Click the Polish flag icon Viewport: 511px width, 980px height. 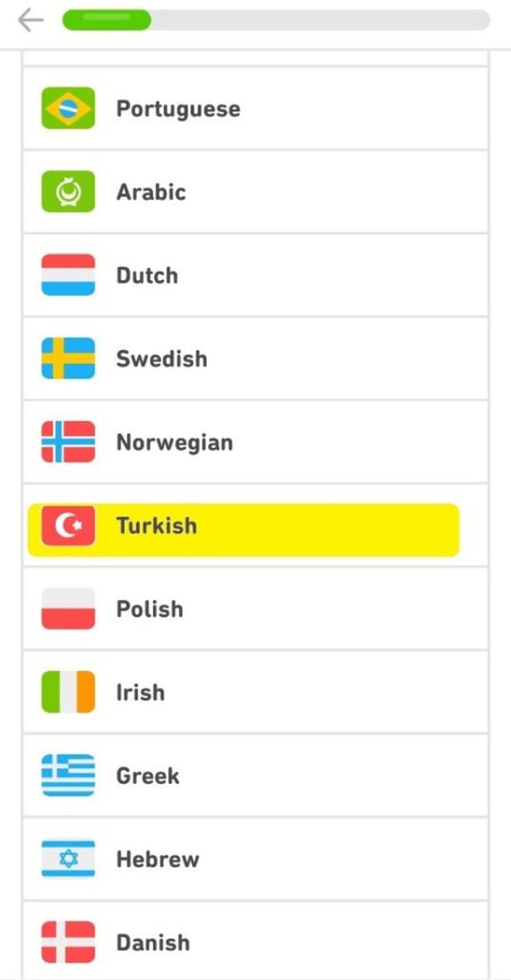(68, 609)
